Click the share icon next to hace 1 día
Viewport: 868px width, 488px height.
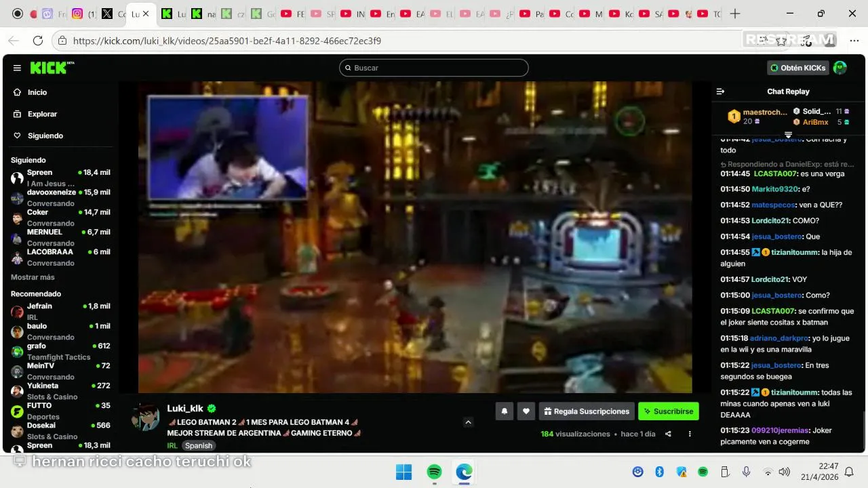[668, 434]
